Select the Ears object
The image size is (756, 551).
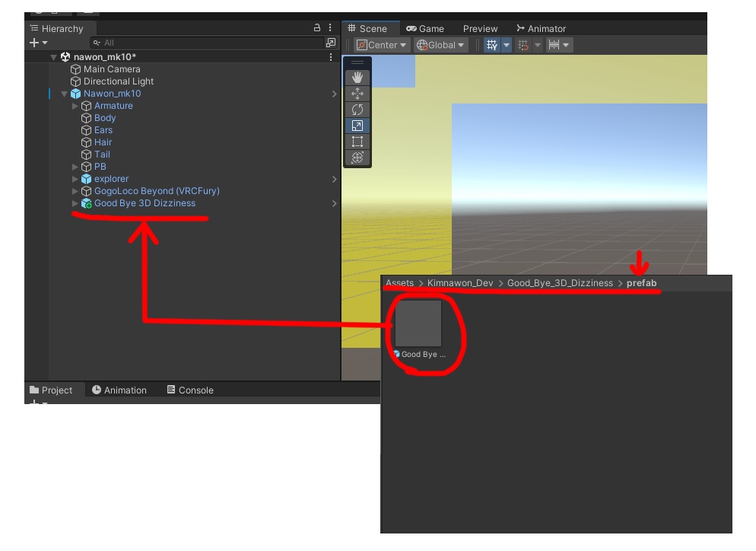(x=103, y=130)
